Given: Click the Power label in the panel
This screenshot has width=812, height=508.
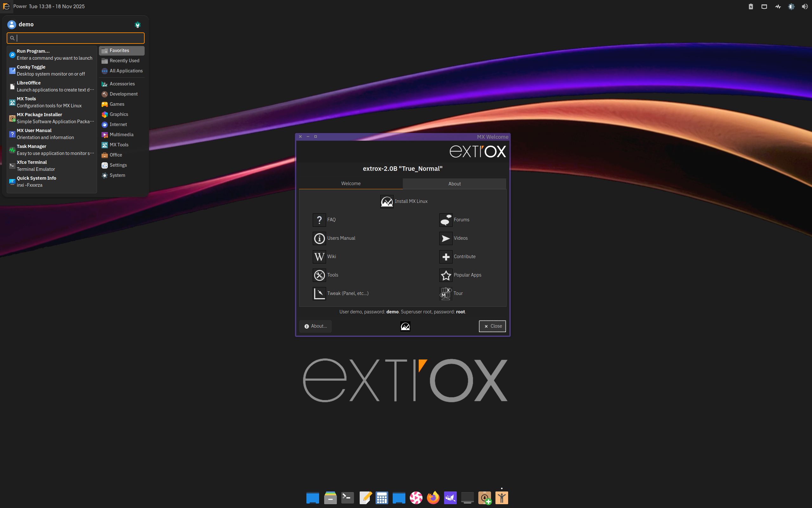Looking at the screenshot, I should point(20,6).
